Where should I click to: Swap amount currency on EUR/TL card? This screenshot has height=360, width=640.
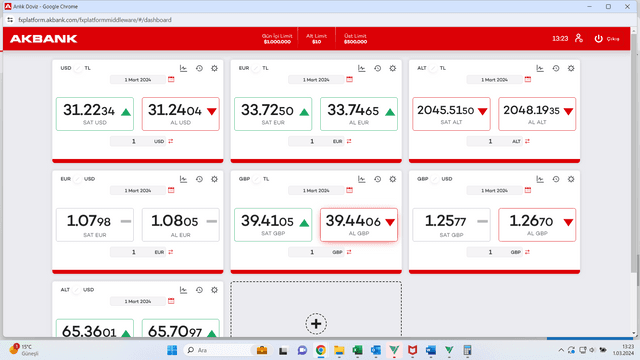[349, 141]
